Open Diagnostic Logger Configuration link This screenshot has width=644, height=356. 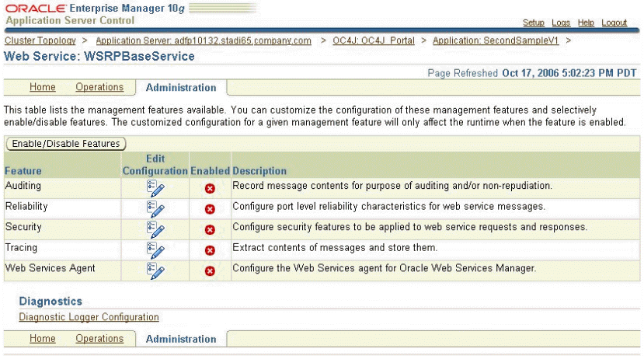(x=89, y=317)
